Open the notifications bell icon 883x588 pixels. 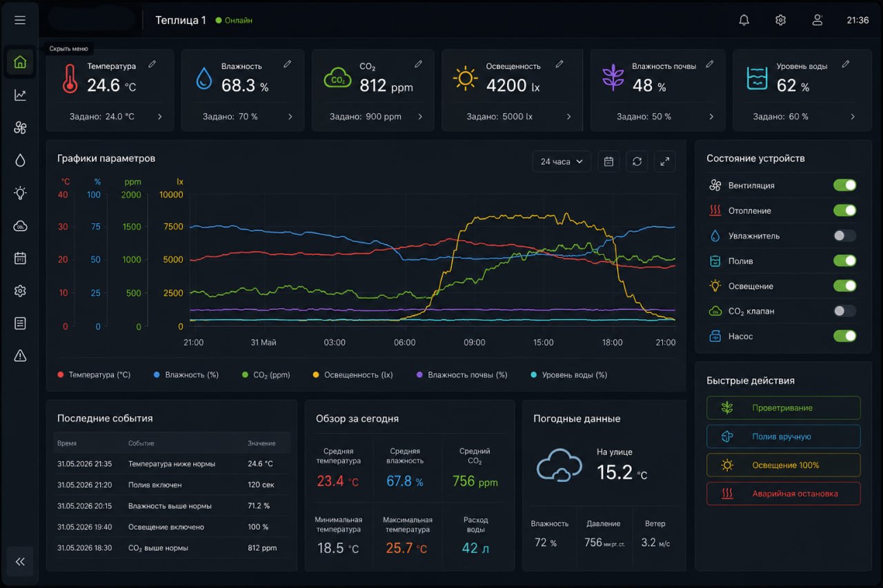(744, 20)
